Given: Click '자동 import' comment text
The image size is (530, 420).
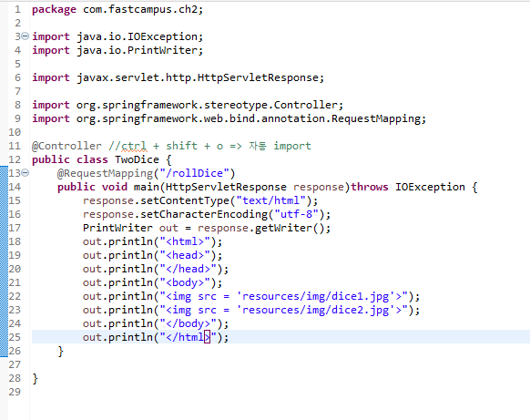Looking at the screenshot, I should click(x=280, y=146).
